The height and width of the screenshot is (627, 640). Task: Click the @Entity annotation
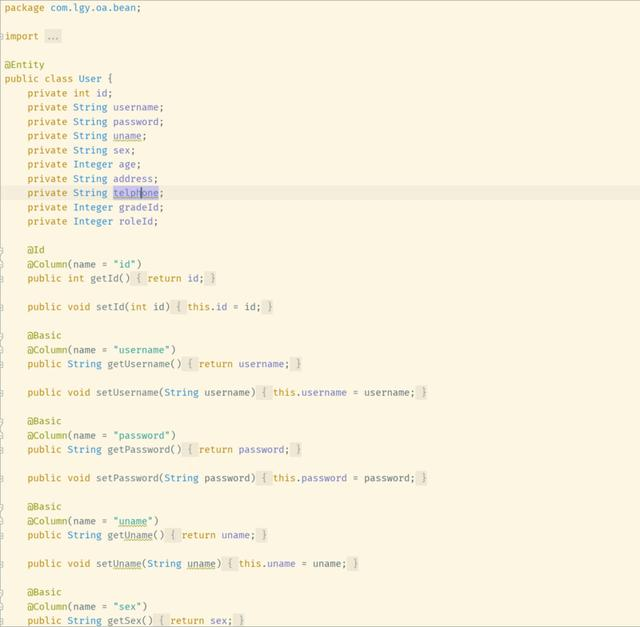coord(24,65)
